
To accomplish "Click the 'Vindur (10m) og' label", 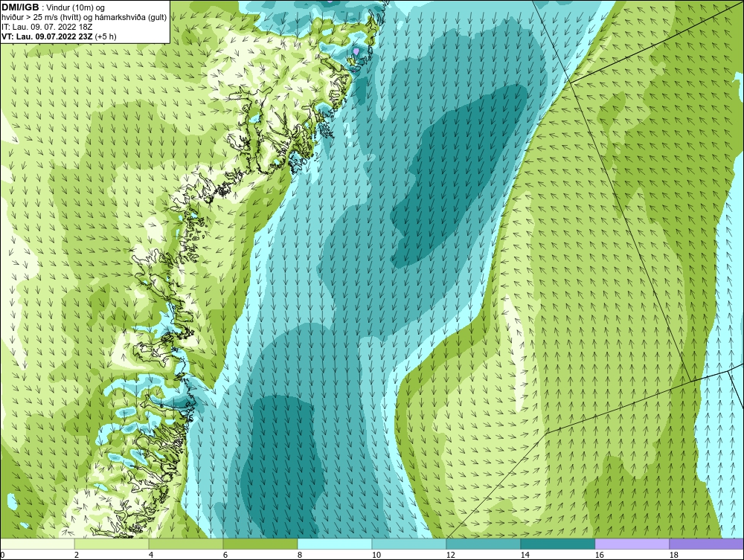I will 77,7.
